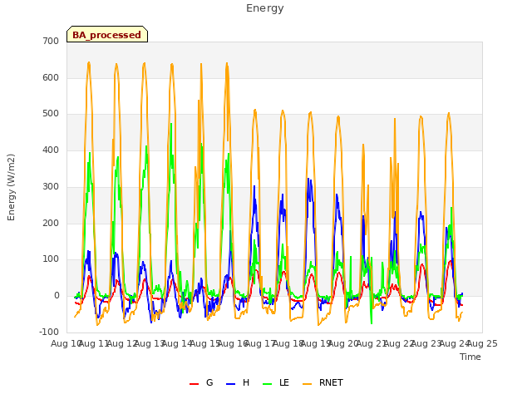Click the orange RNET legend color marker
Viewport: 532px width, 399px height.
(x=307, y=384)
